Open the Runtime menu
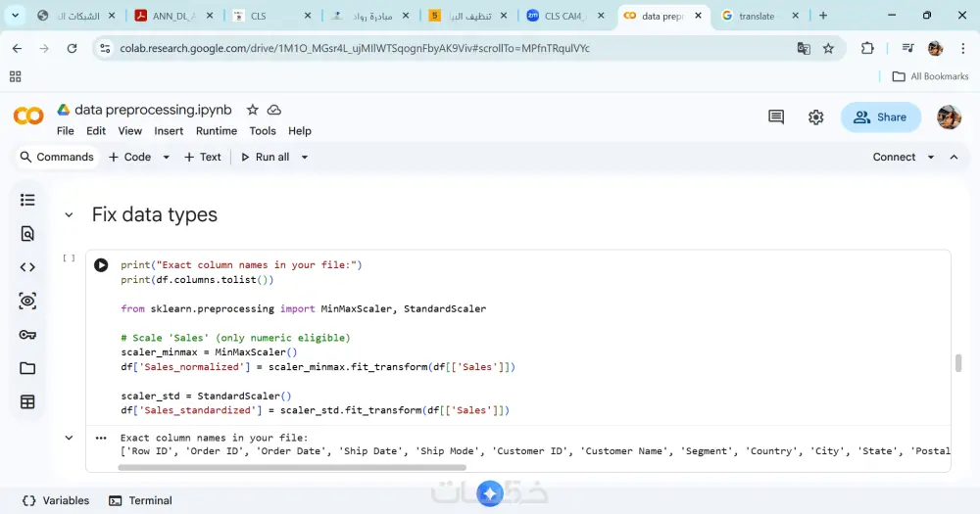The image size is (980, 514). [x=217, y=131]
